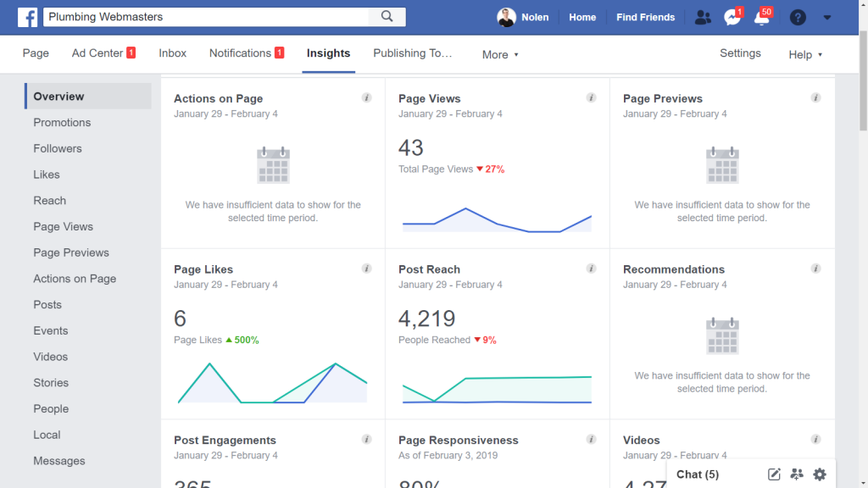The height and width of the screenshot is (488, 868).
Task: Click info icon on Page Likes card
Action: [x=366, y=269]
